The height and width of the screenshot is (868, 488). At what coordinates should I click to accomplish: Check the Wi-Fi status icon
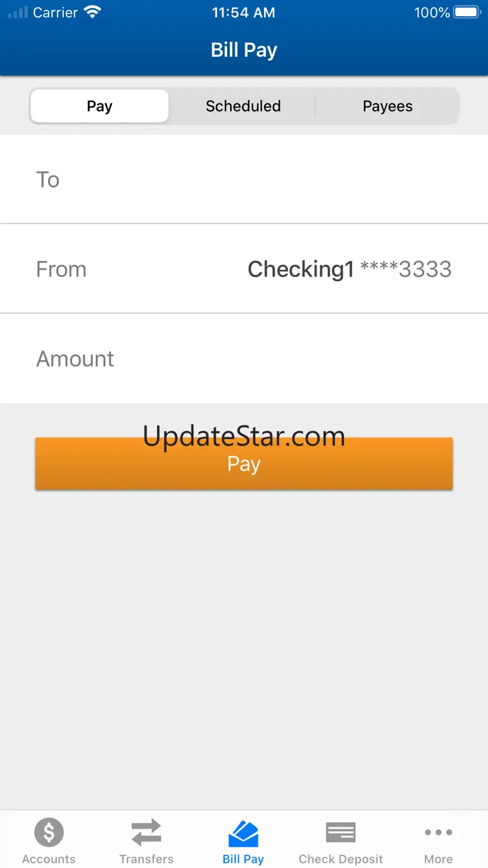93,12
